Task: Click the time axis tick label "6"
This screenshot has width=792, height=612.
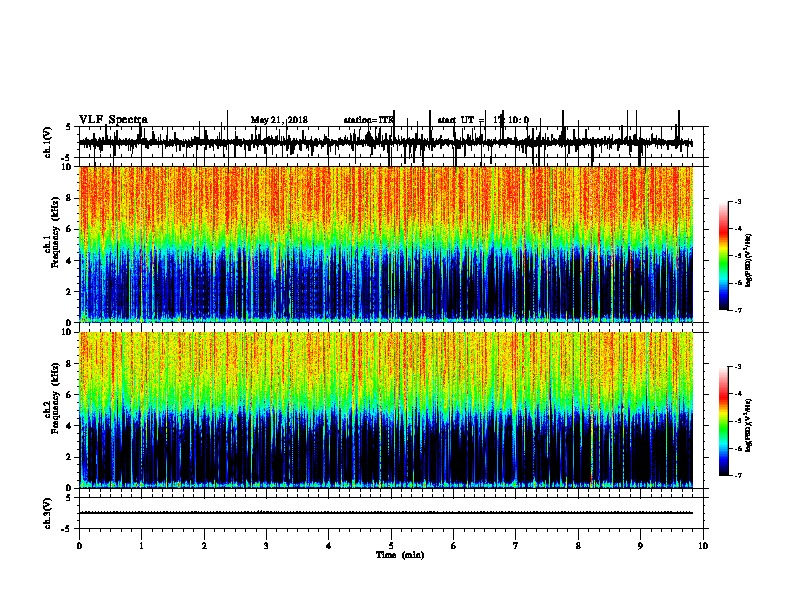Action: click(454, 546)
